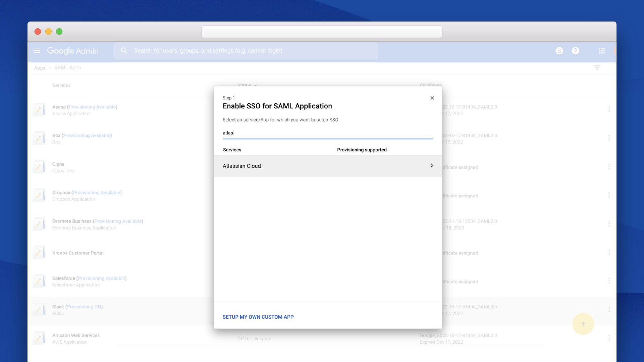Click the browser address bar
Screen dimensions: 644x362
point(322,32)
